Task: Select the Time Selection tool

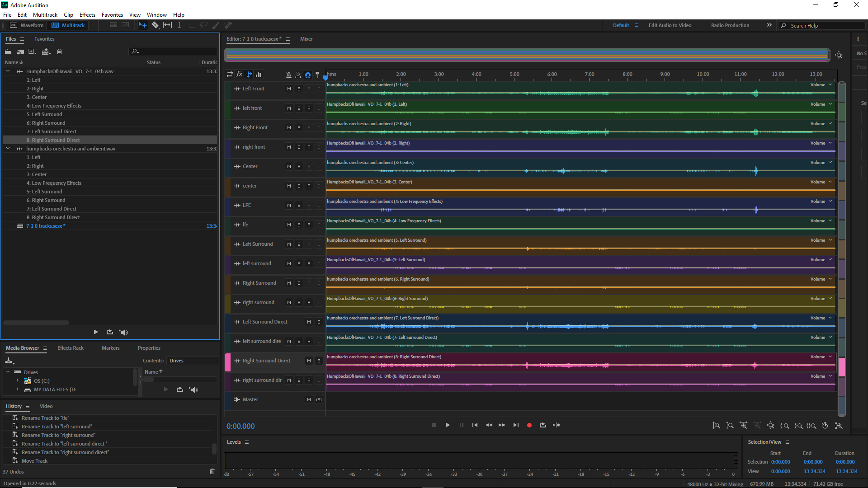Action: [179, 25]
